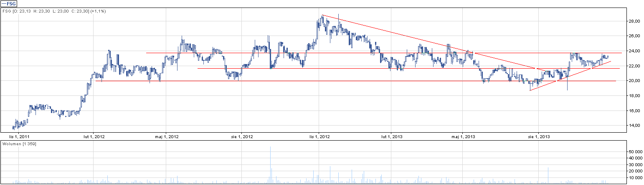Select the FSG legend label

click(8, 3)
